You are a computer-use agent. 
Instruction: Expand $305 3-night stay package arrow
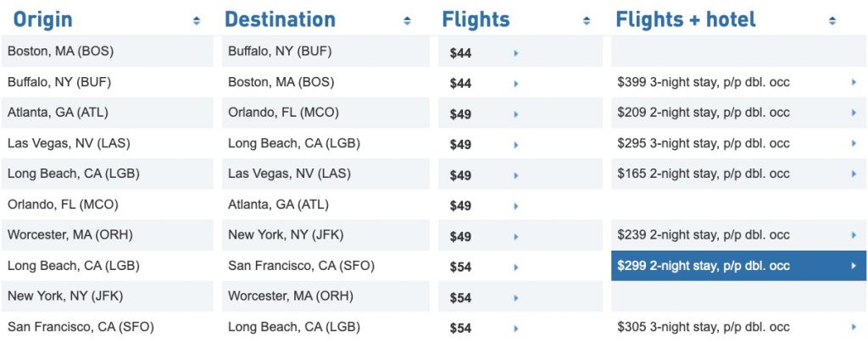[x=854, y=328]
